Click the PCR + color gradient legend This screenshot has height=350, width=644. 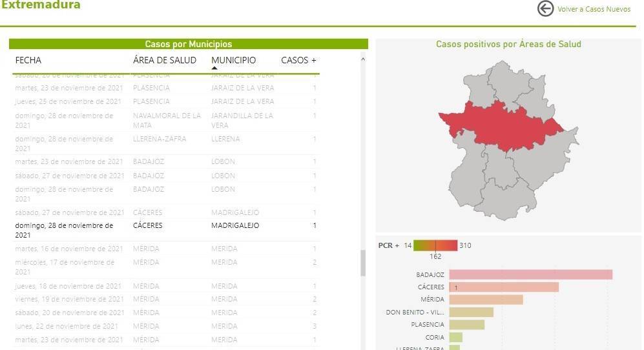tap(435, 245)
